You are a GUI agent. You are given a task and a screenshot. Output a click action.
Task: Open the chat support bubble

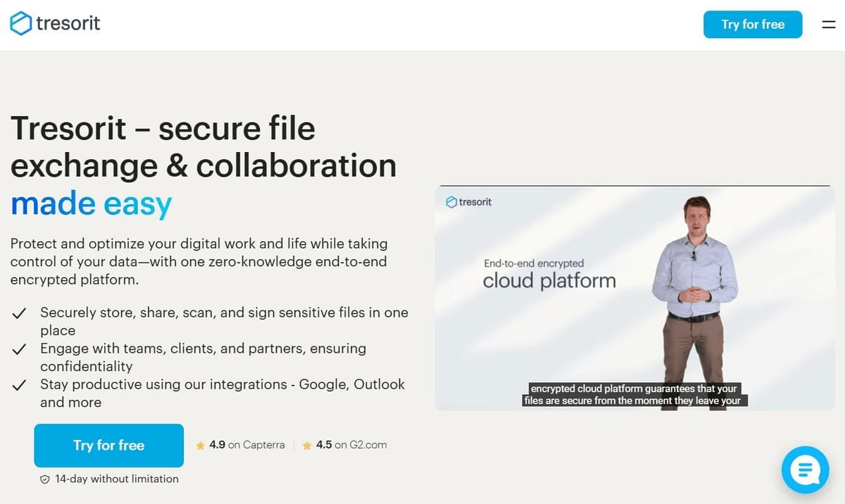coord(805,469)
